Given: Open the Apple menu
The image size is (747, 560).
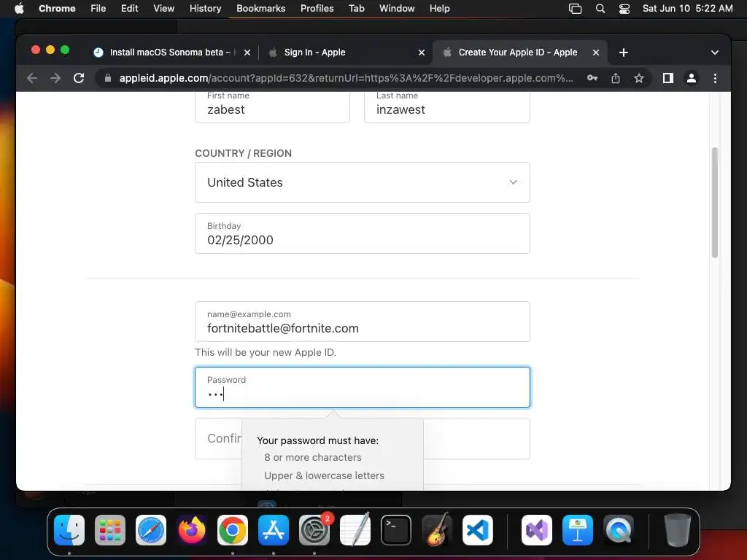Looking at the screenshot, I should [x=19, y=8].
